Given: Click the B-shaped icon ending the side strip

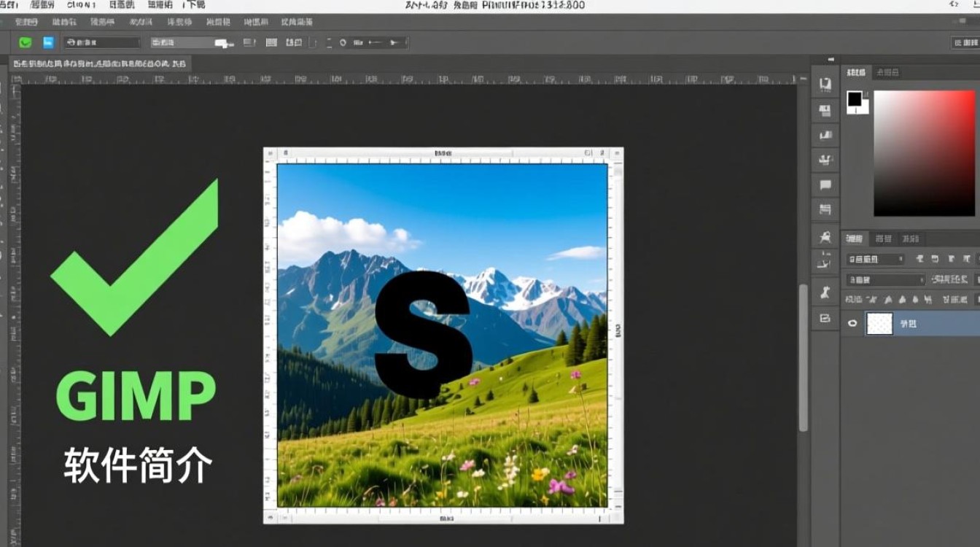Looking at the screenshot, I should (x=825, y=318).
